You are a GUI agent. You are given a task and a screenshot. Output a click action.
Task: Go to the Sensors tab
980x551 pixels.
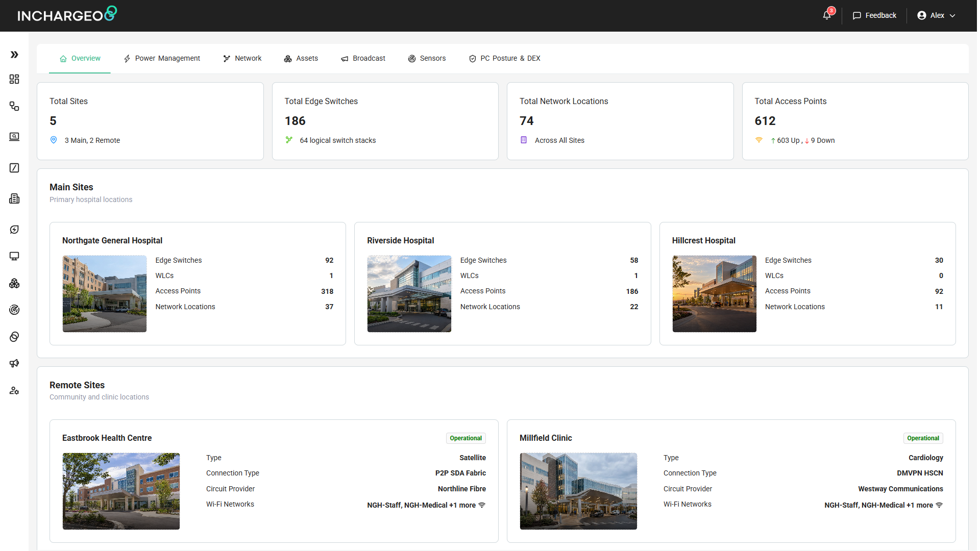427,59
